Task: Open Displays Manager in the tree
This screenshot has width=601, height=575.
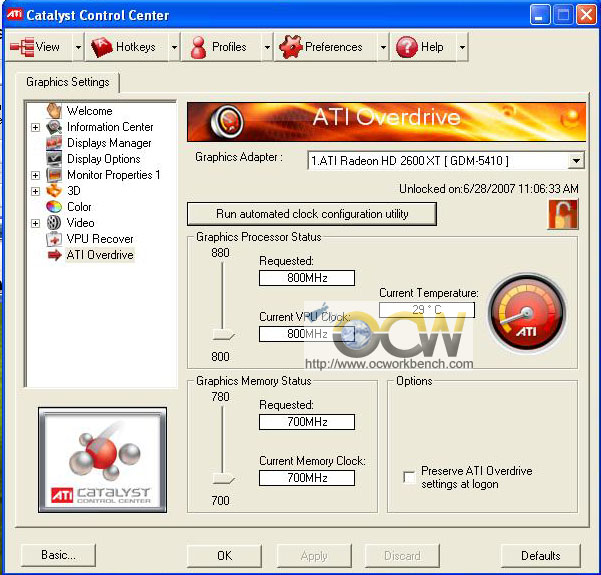Action: (x=109, y=143)
